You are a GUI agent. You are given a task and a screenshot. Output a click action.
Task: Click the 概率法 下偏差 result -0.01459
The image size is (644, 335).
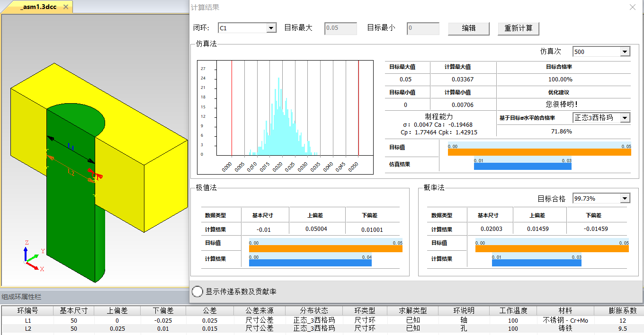597,229
